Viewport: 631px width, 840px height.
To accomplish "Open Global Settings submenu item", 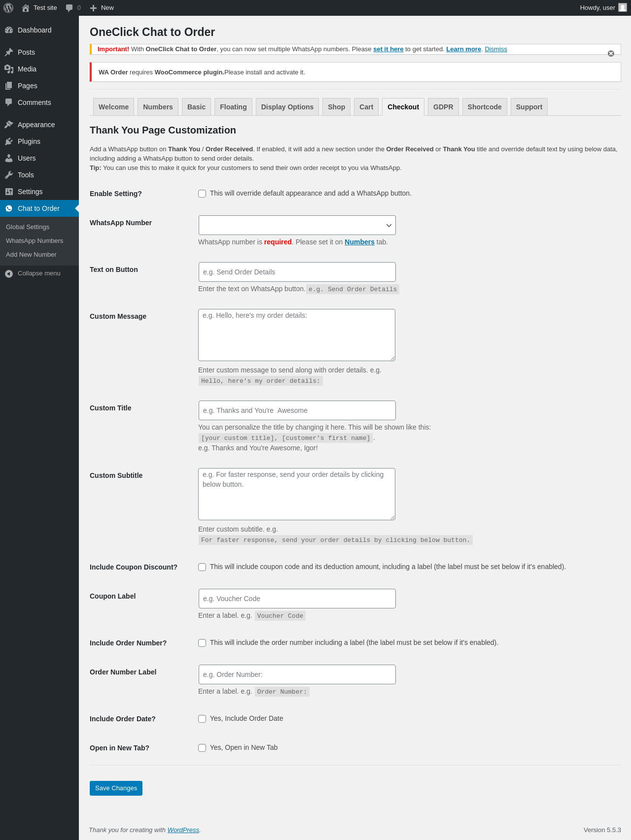I will [28, 227].
